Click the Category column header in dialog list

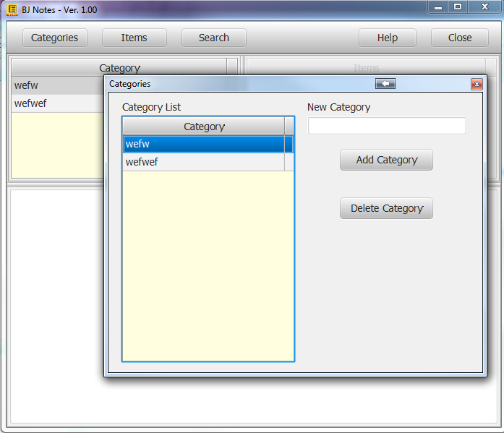click(x=204, y=127)
